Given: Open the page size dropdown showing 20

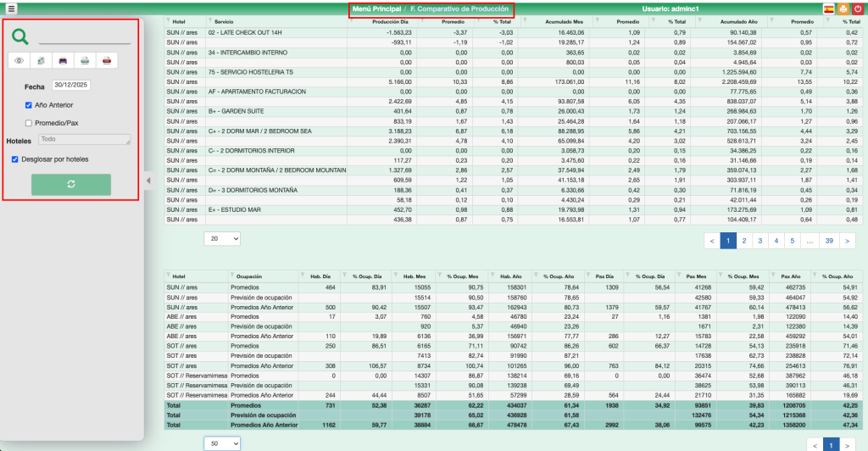Looking at the screenshot, I should (223, 240).
